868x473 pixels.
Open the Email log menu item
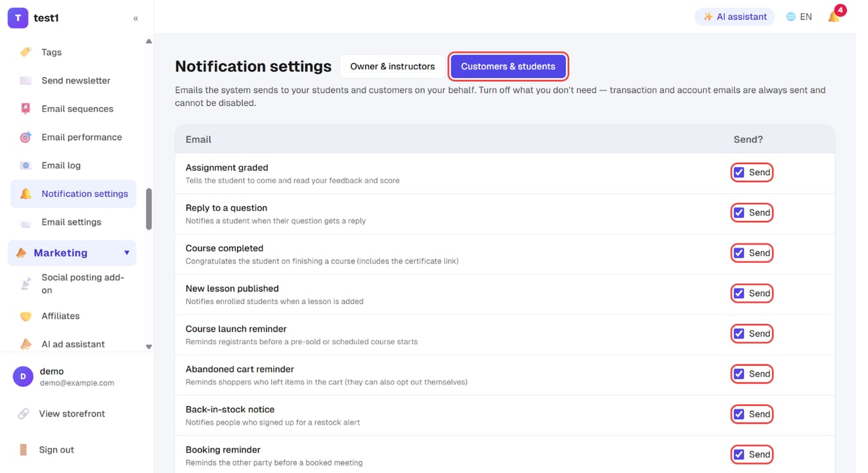(x=74, y=166)
